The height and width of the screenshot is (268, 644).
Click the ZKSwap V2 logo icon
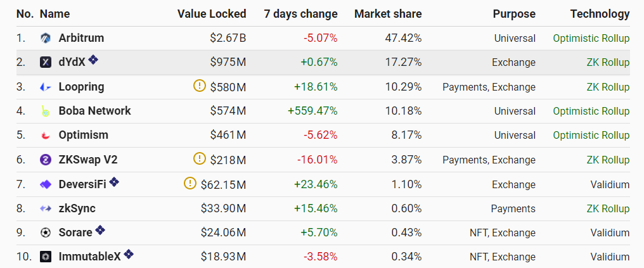(46, 160)
